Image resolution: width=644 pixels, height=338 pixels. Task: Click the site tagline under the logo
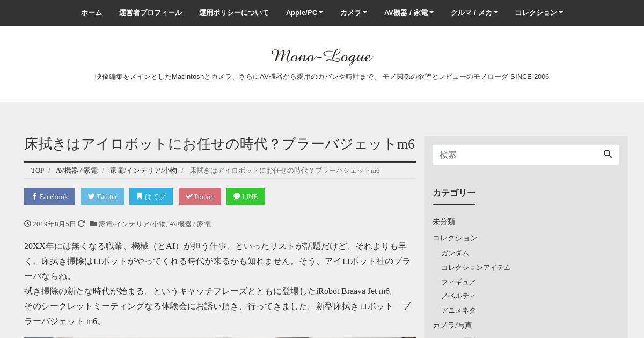322,77
